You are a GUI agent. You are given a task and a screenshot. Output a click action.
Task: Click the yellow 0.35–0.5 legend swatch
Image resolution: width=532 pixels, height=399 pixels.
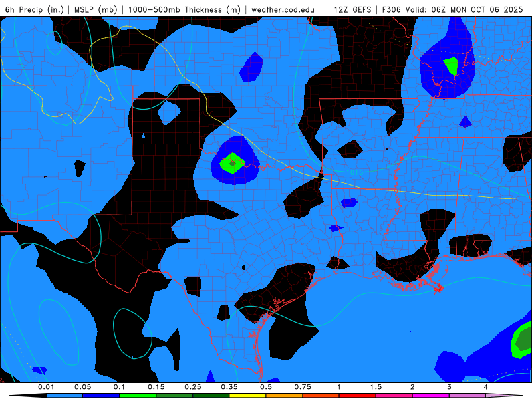pos(247,396)
